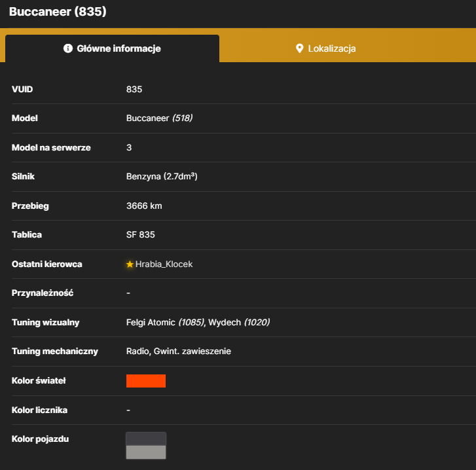This screenshot has width=476, height=470.
Task: Click the plate value SF 835
Action: pos(141,234)
